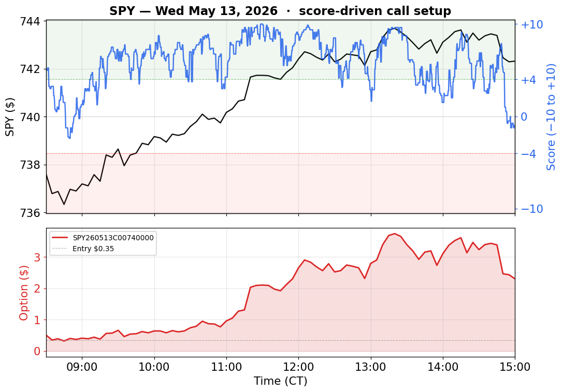Click the "Option ($)" axis label
Screen dimensions: 563x392
[x=23, y=293]
